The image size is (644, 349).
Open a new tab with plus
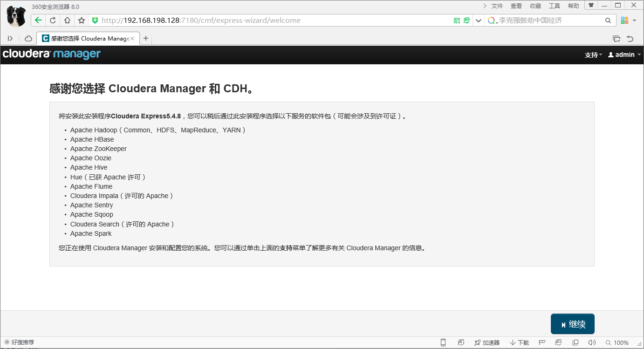pos(146,39)
